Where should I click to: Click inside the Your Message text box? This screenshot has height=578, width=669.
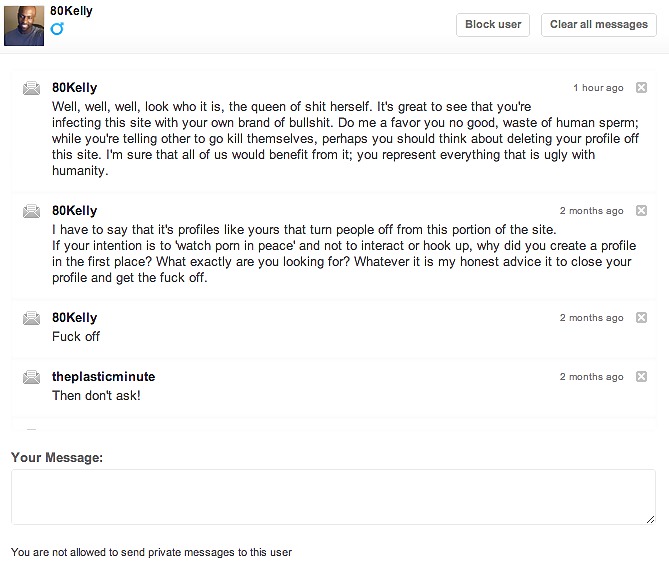click(x=333, y=497)
